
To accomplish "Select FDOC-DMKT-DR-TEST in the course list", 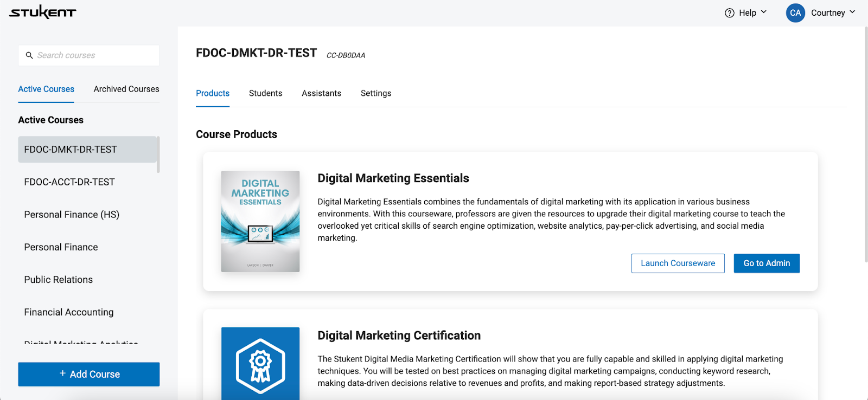I will [87, 150].
